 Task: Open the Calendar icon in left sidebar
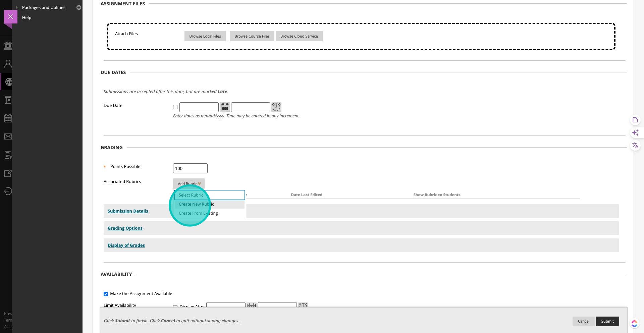click(x=8, y=118)
